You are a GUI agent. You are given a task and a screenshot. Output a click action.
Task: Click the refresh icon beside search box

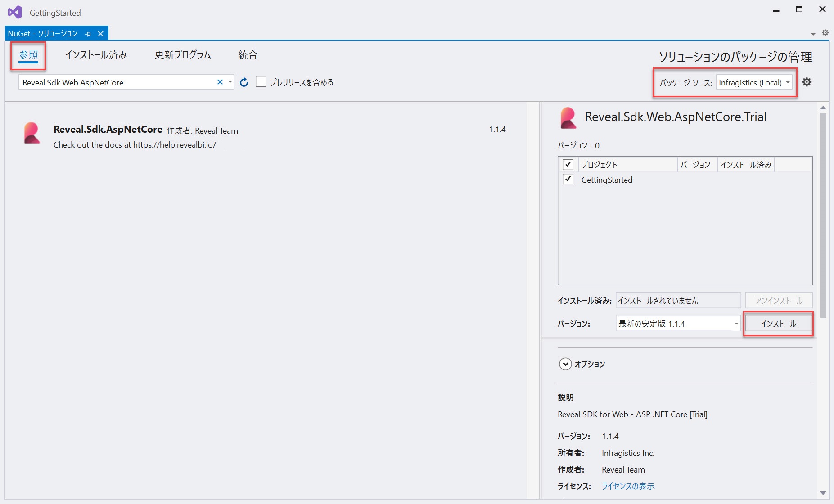point(244,82)
